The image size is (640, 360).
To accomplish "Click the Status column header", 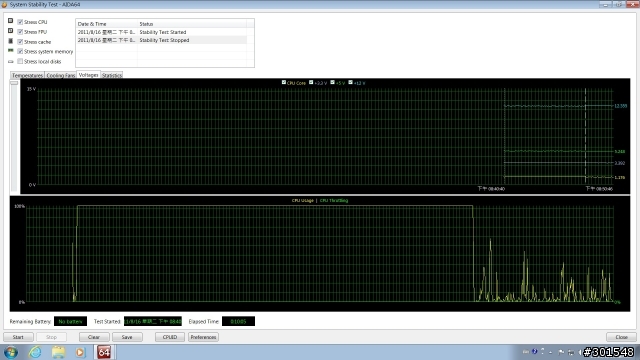I will pos(192,24).
